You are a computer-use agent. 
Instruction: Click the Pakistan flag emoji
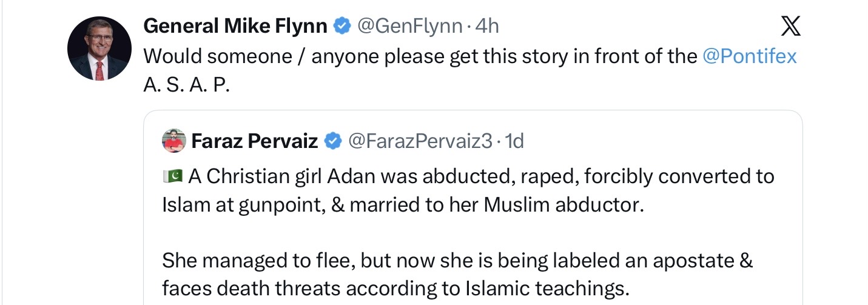point(172,176)
